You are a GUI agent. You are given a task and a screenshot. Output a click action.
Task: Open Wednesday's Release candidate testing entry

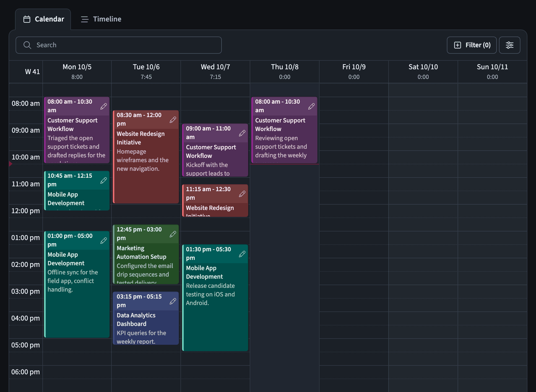point(215,298)
